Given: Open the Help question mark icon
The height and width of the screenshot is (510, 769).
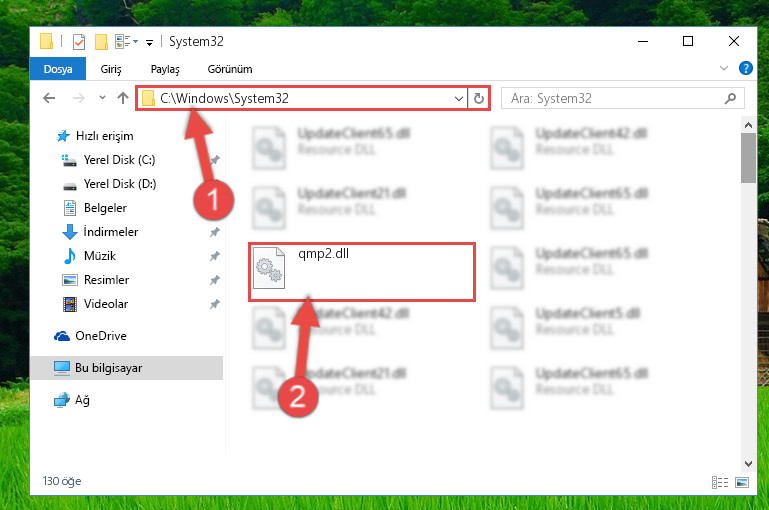Looking at the screenshot, I should coord(745,68).
